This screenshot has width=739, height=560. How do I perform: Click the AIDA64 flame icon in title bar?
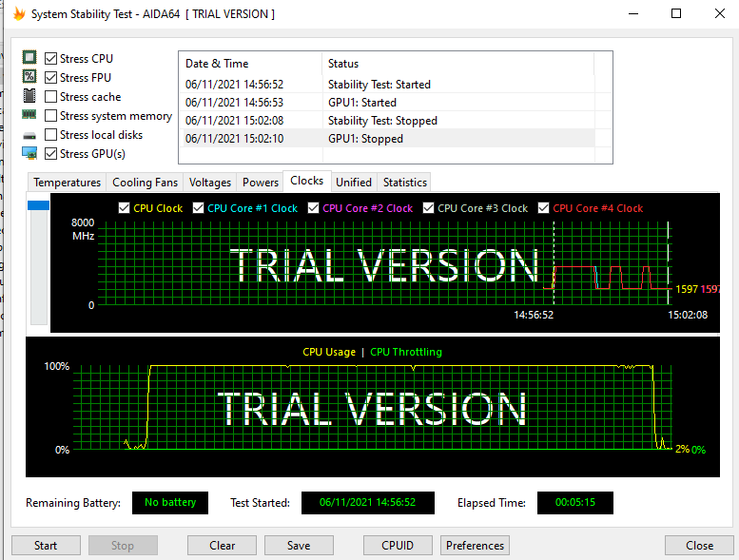point(19,13)
